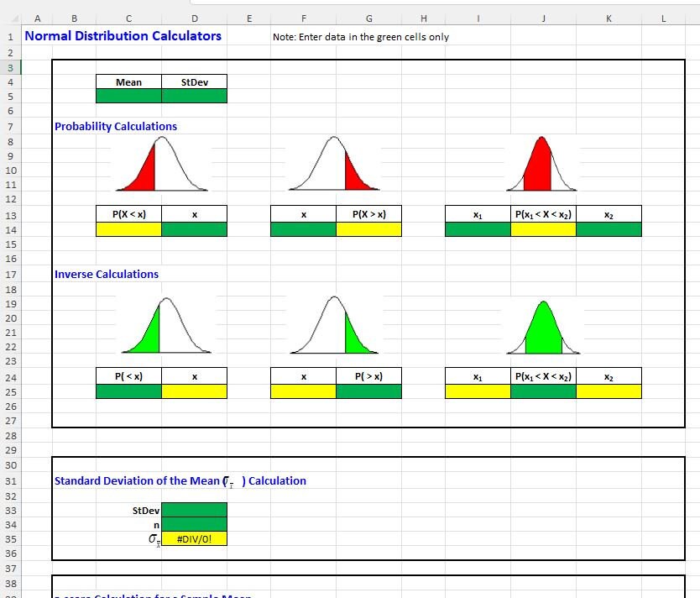The height and width of the screenshot is (598, 700).
Task: Click the green right-tail inverse curve image
Action: pos(334,328)
